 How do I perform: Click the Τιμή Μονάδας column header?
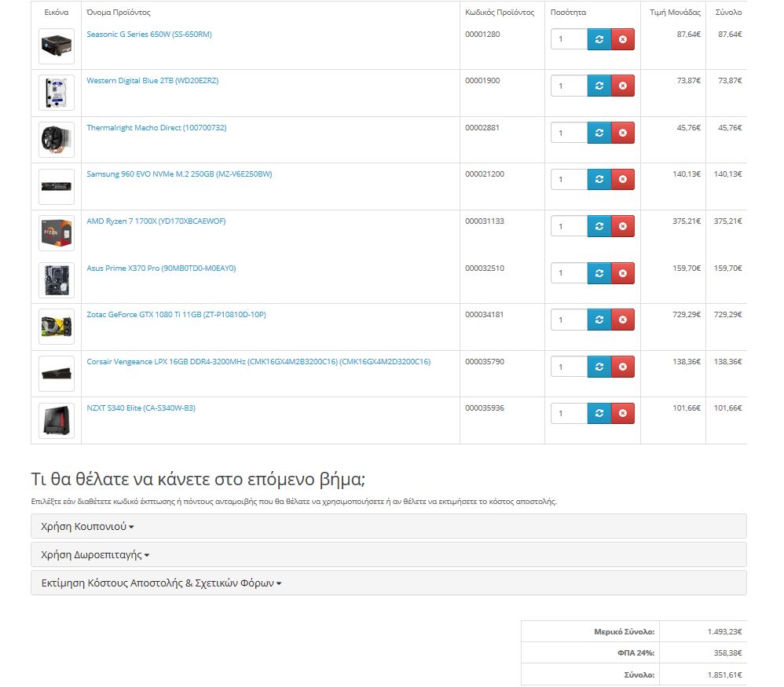pyautogui.click(x=675, y=12)
